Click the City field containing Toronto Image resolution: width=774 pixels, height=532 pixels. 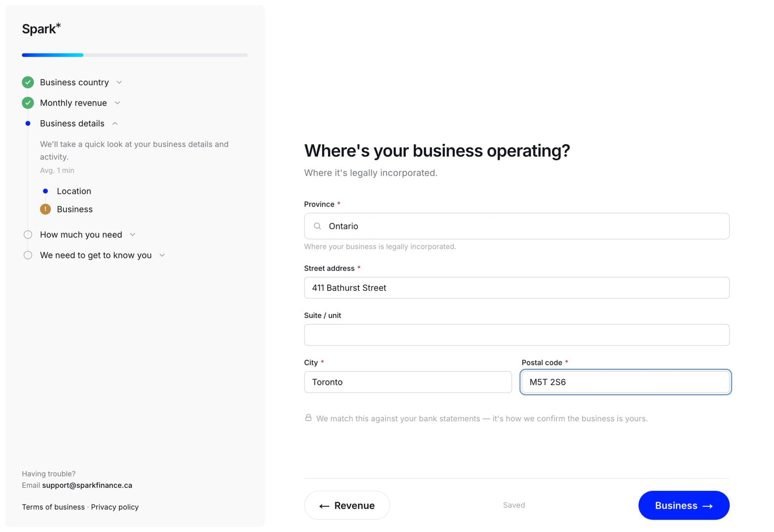point(408,382)
